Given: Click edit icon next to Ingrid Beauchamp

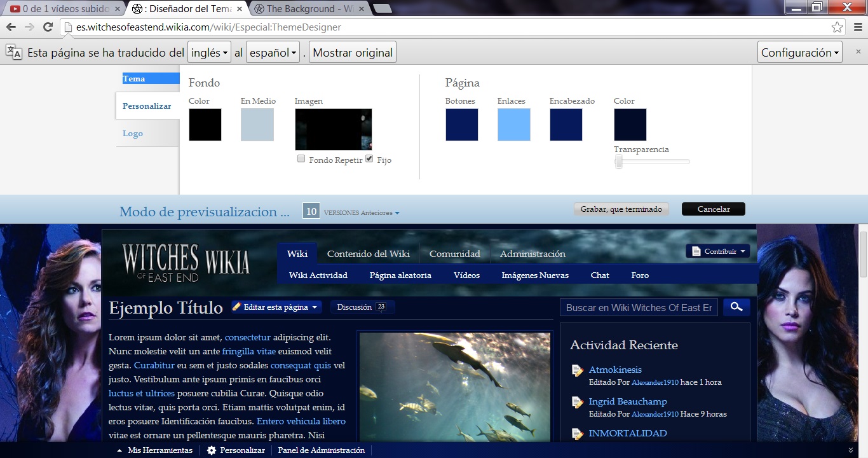Looking at the screenshot, I should pos(577,402).
